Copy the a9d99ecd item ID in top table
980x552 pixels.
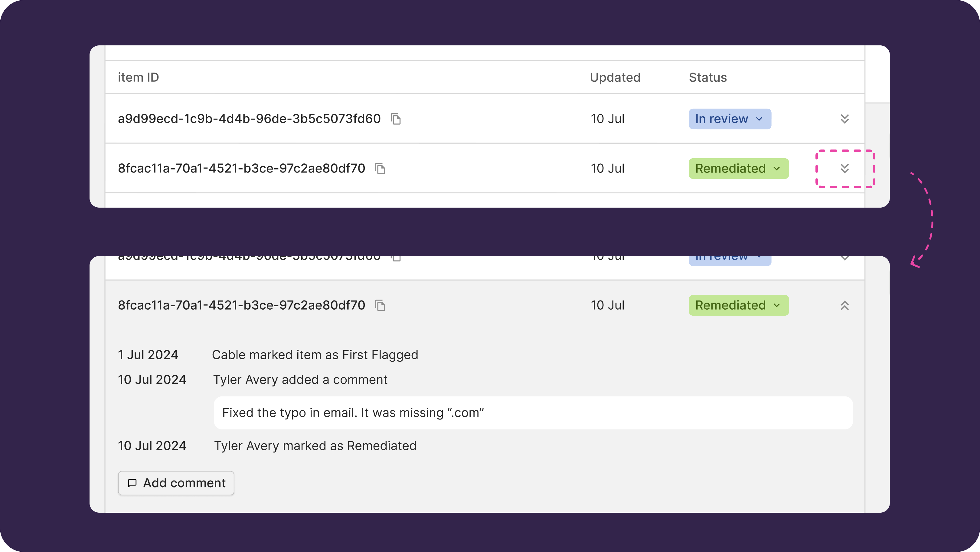point(396,119)
